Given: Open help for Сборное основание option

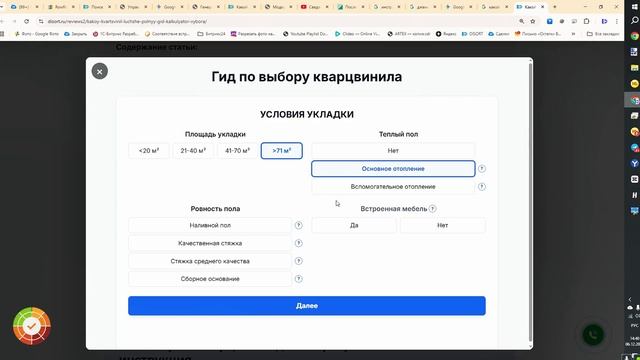Looking at the screenshot, I should pyautogui.click(x=298, y=279).
